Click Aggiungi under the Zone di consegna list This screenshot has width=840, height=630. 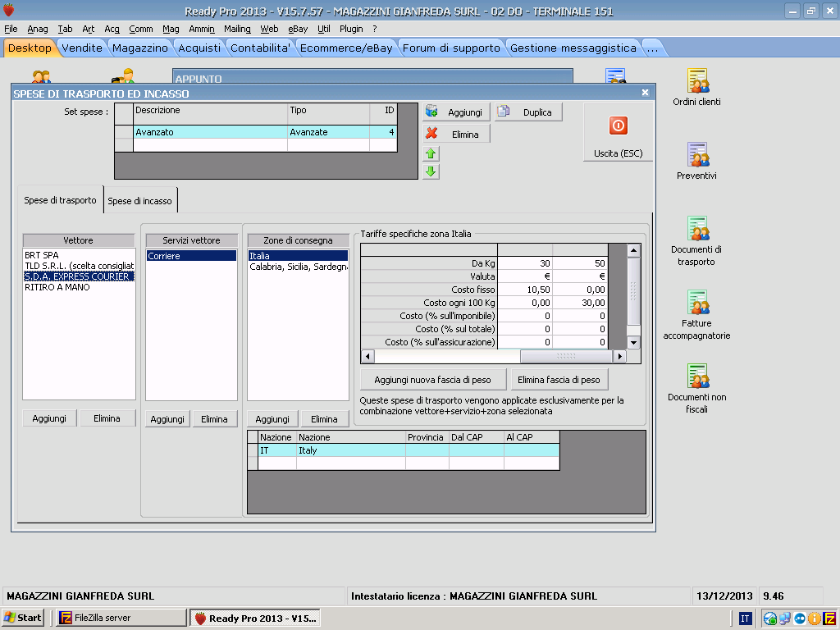(x=272, y=419)
